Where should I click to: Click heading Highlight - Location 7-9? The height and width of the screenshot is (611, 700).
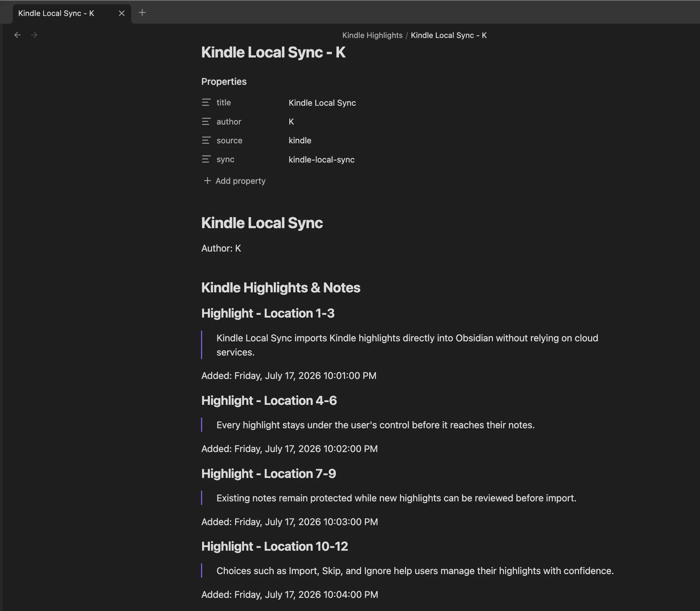pos(269,474)
